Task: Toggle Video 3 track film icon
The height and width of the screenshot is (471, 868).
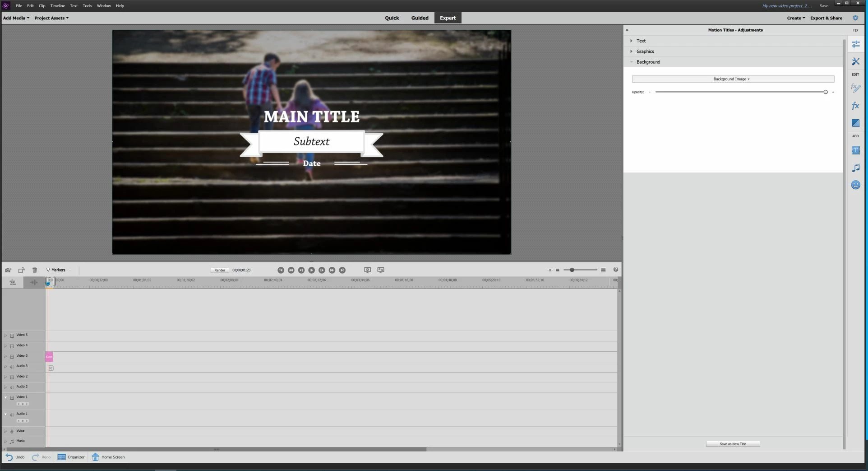Action: tap(12, 356)
